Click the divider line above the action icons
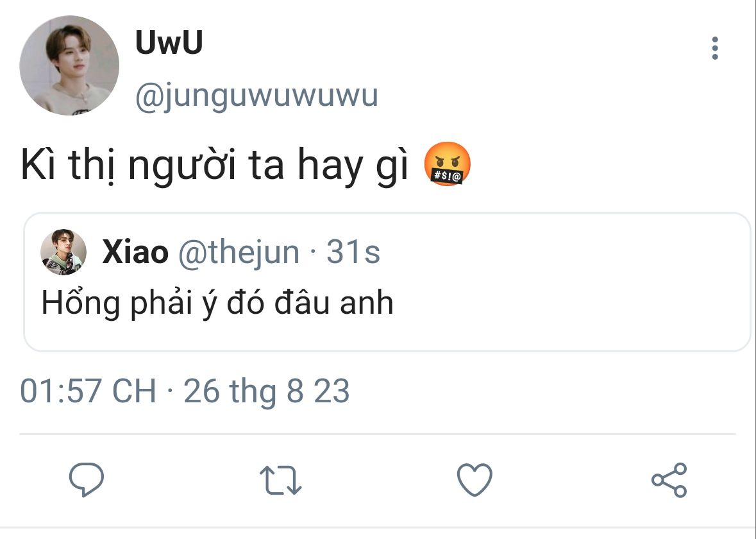Viewport: 756px width, 539px height. coord(378,434)
